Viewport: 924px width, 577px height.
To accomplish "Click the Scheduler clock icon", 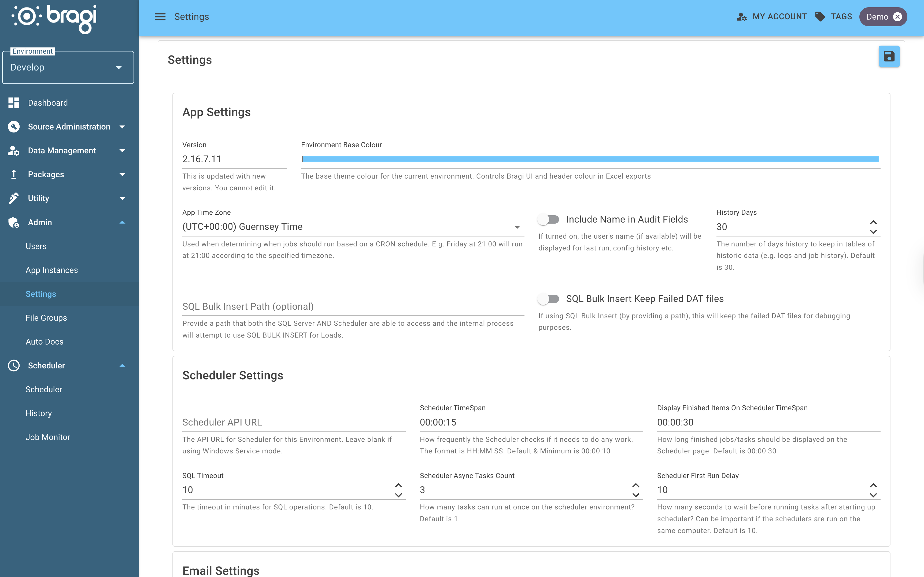I will tap(14, 366).
